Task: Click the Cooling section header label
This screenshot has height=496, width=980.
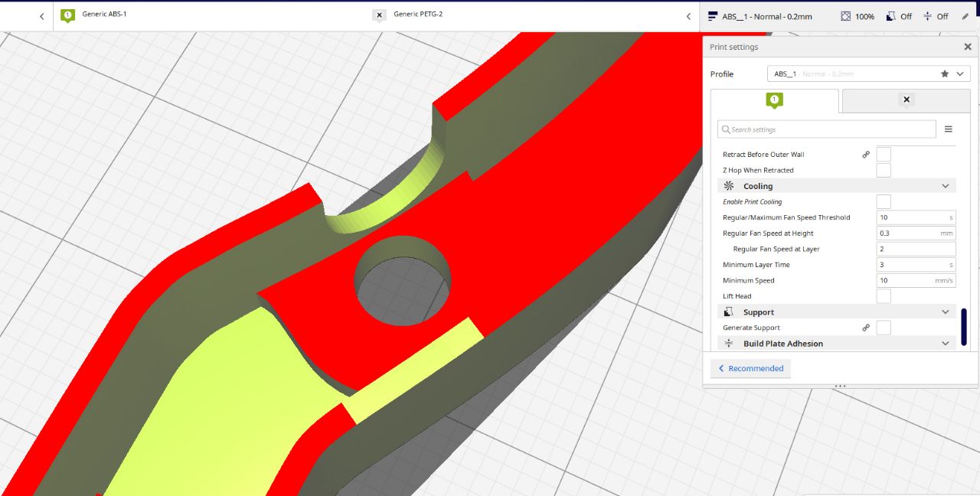Action: click(758, 186)
